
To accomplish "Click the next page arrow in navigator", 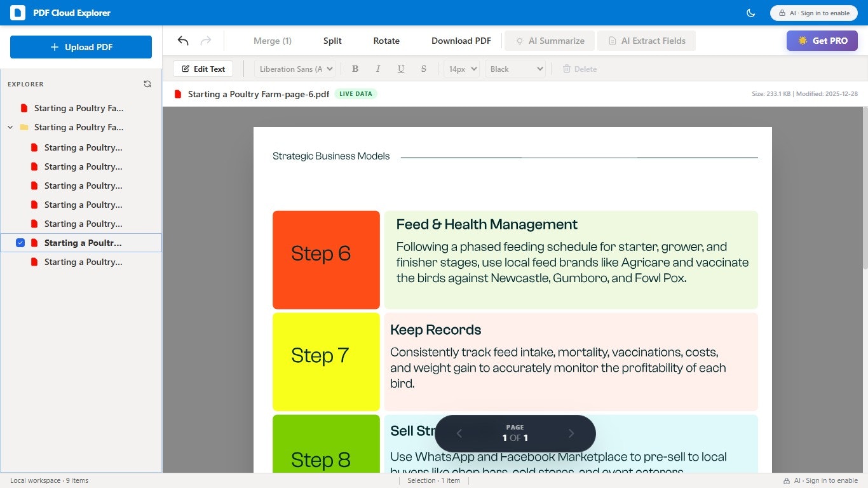I will click(x=571, y=433).
